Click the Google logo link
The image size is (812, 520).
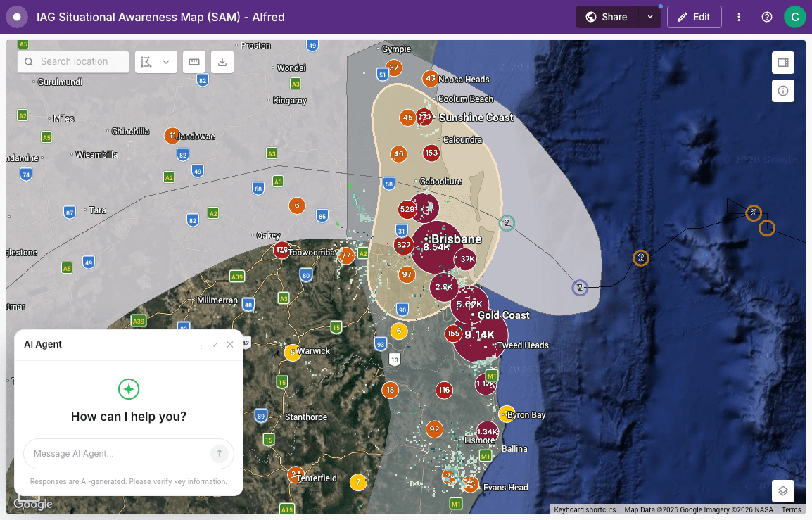point(33,504)
